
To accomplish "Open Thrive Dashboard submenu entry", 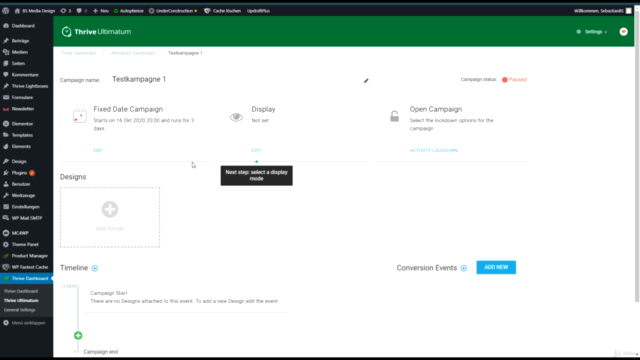I will 21,291.
